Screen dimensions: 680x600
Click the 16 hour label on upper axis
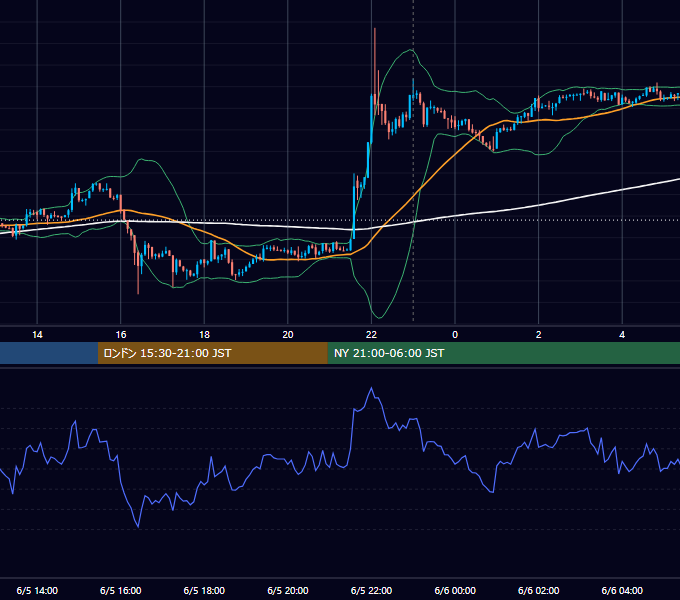pyautogui.click(x=121, y=335)
